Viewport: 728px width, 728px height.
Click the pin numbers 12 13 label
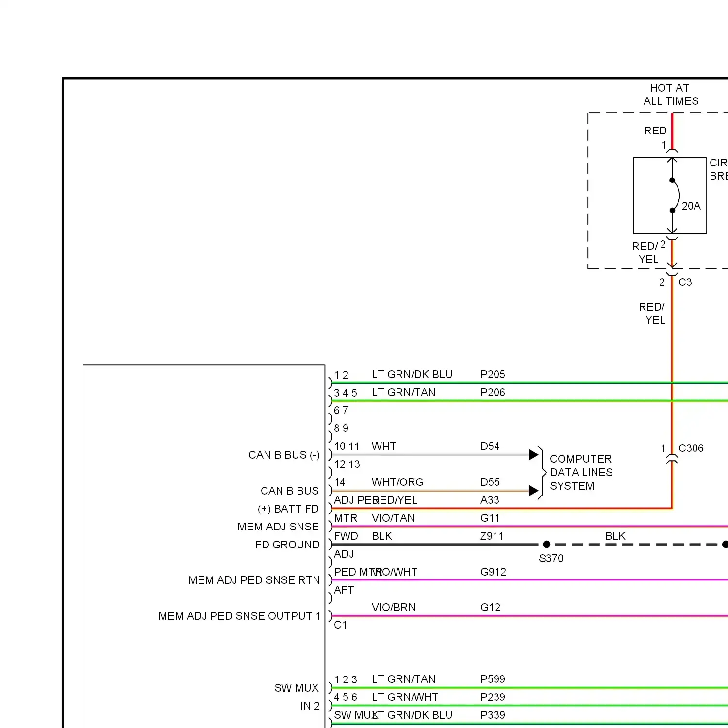click(x=347, y=464)
